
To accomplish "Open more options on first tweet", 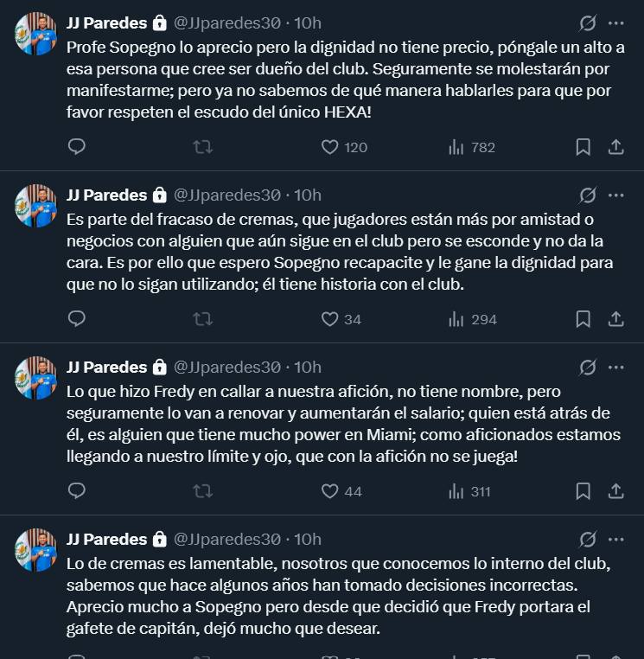I will click(x=616, y=23).
